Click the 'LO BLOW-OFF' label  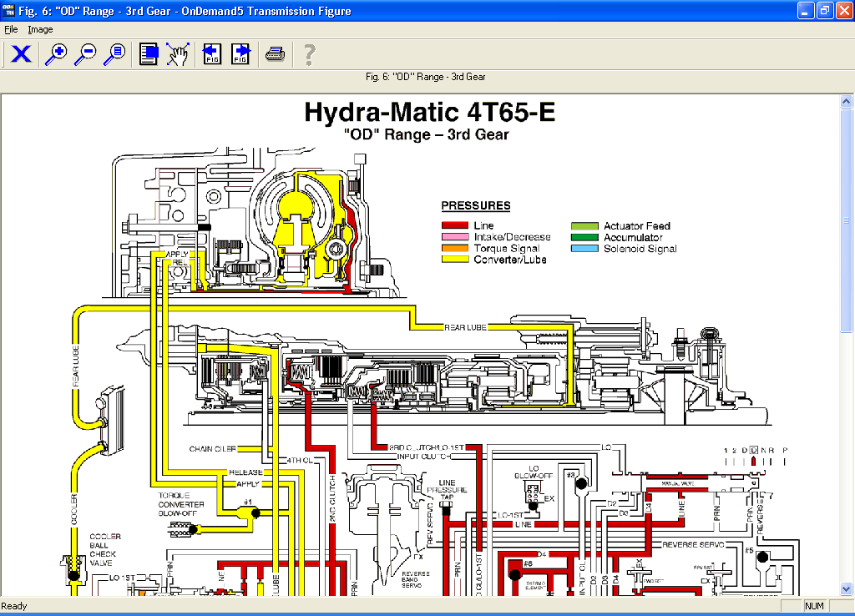click(534, 472)
